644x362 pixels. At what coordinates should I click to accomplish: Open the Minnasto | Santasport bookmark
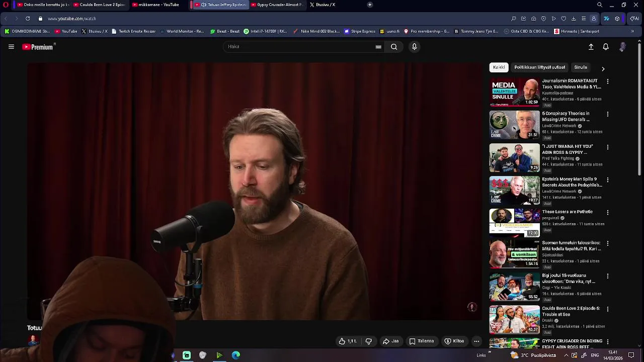[x=577, y=31]
